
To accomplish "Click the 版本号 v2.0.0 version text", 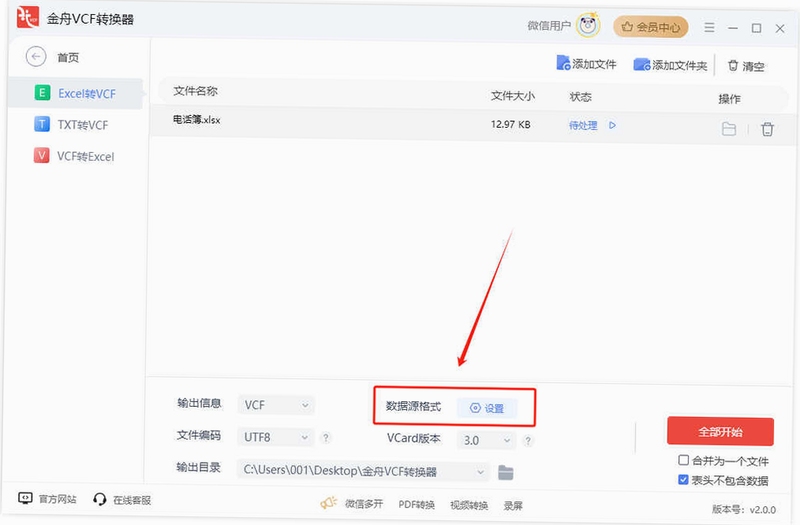I will tap(744, 509).
